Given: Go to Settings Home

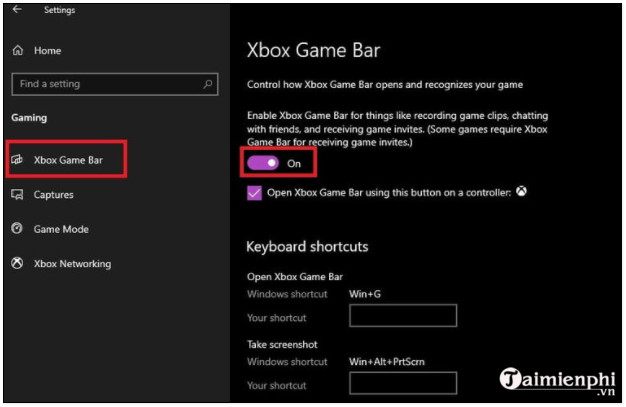Looking at the screenshot, I should tap(47, 50).
